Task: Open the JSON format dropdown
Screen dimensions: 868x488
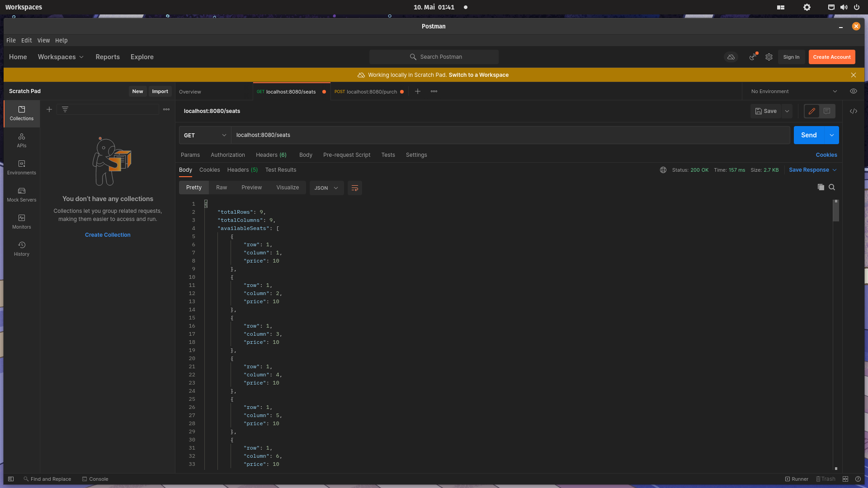Action: click(x=326, y=188)
